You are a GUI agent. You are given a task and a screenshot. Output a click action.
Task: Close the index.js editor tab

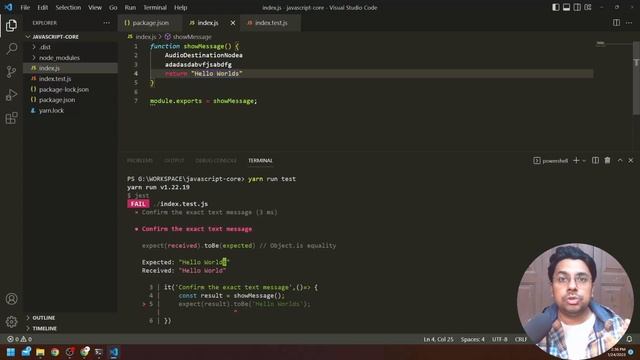(233, 23)
